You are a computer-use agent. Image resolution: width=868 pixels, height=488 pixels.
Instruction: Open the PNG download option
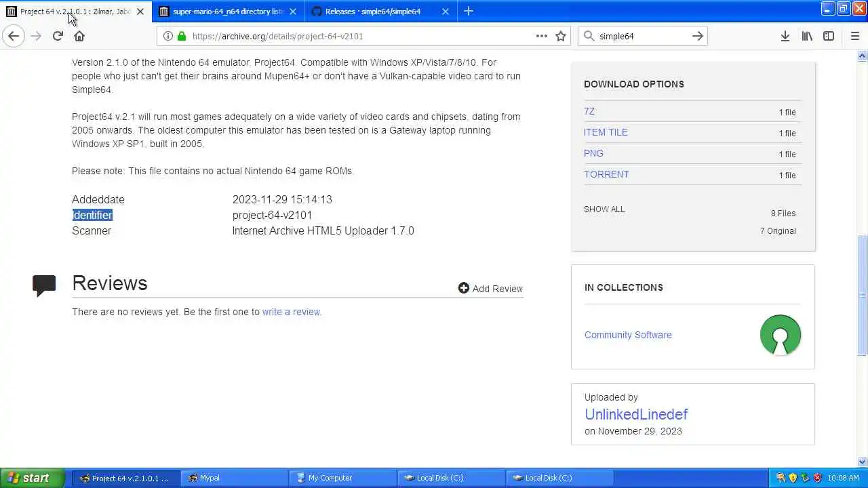(x=593, y=153)
